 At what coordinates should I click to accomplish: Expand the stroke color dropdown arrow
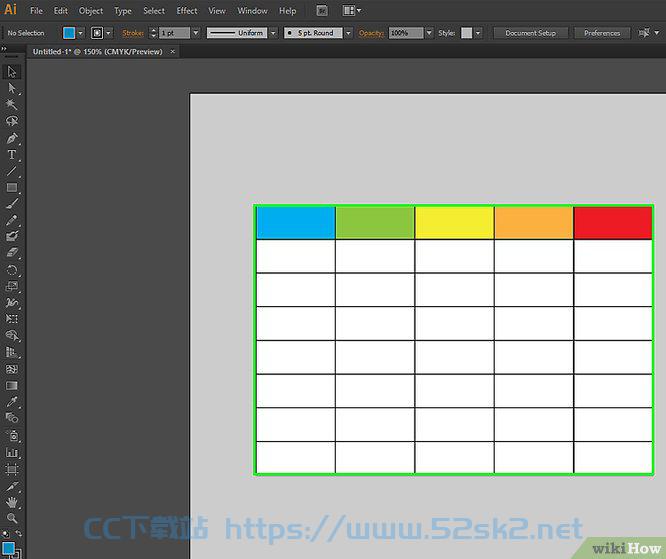108,33
